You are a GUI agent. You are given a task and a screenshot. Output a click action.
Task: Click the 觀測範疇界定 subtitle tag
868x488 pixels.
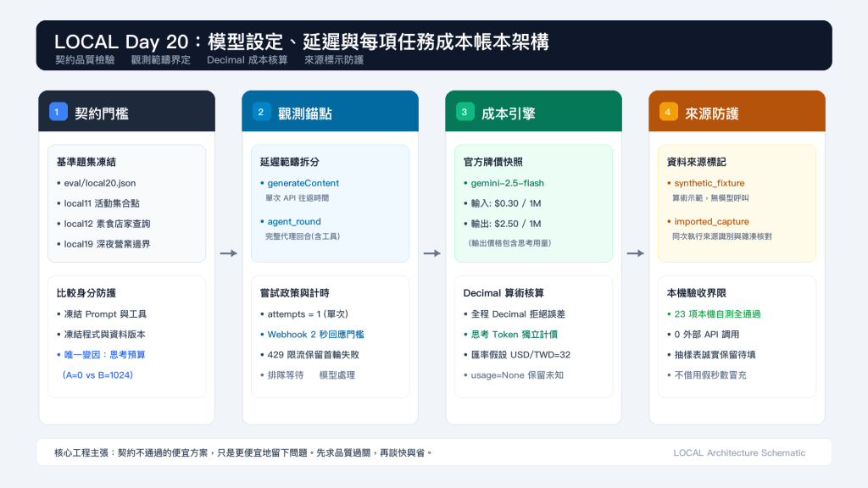click(x=160, y=60)
